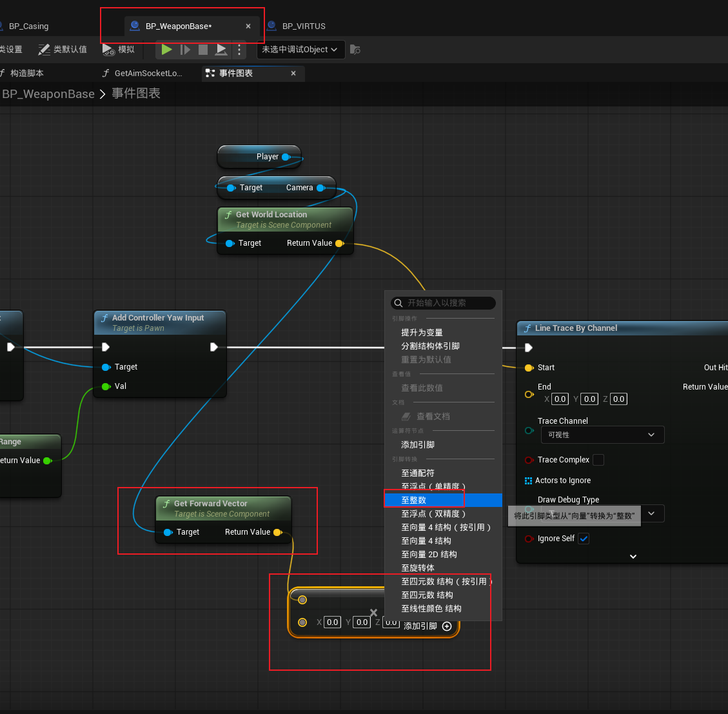Click the Range node Return Value pin
Image resolution: width=728 pixels, height=714 pixels.
(47, 461)
